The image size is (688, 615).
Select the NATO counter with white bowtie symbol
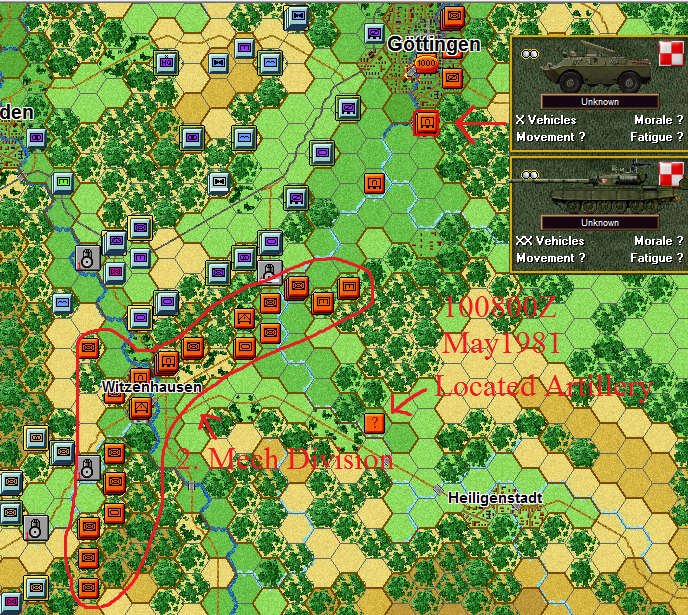[x=219, y=182]
